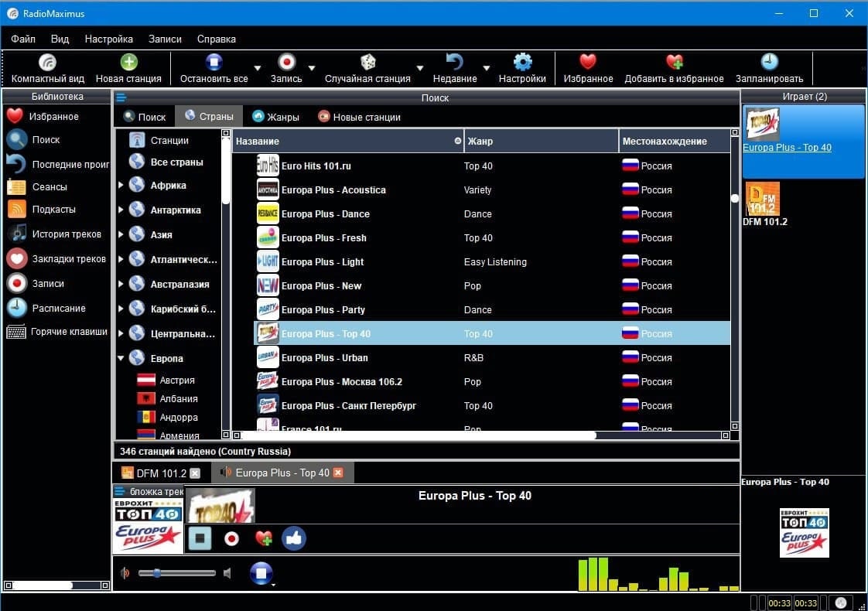This screenshot has height=611, width=868.
Task: Expand the Азия tree node
Action: point(121,234)
